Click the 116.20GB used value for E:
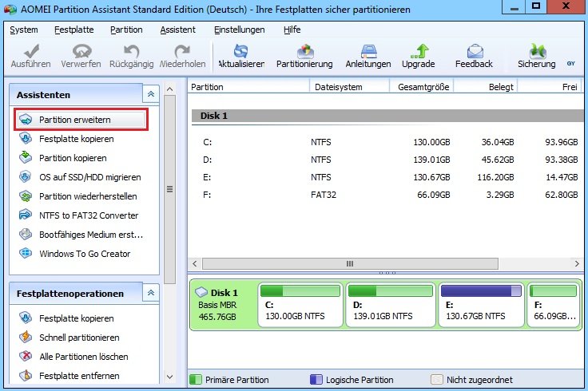The width and height of the screenshot is (588, 391). (495, 177)
